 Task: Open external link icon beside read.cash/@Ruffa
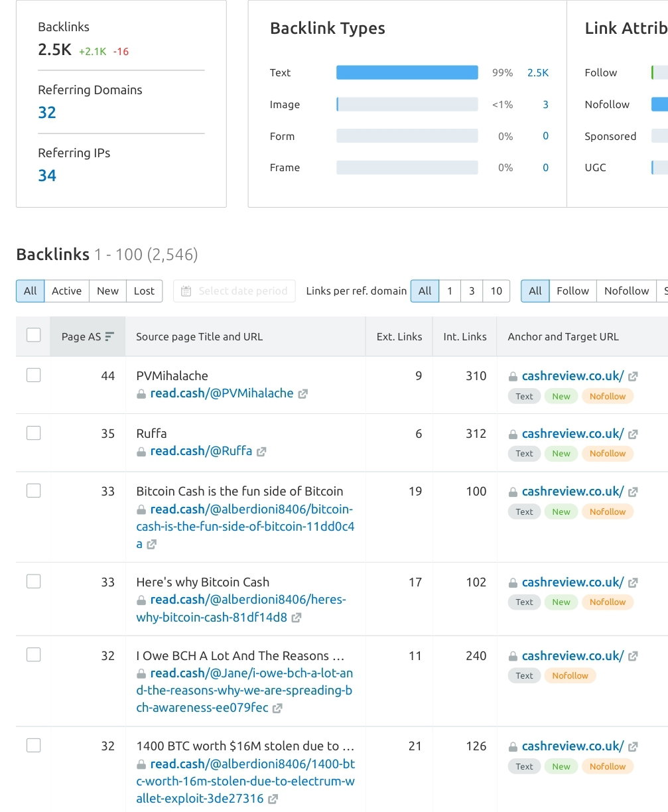click(261, 451)
